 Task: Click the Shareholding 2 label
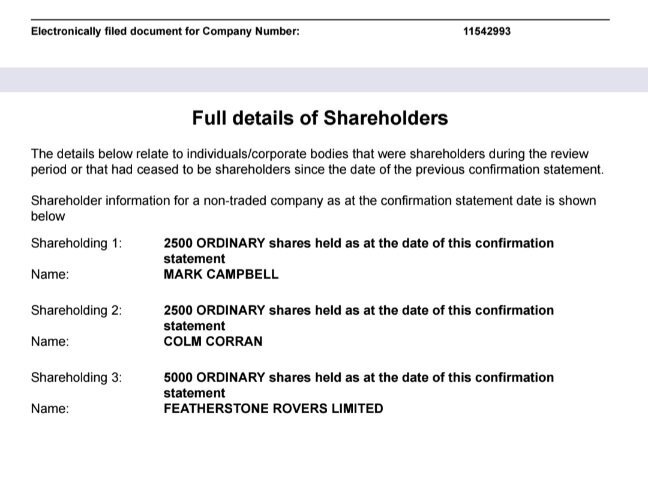click(x=76, y=310)
